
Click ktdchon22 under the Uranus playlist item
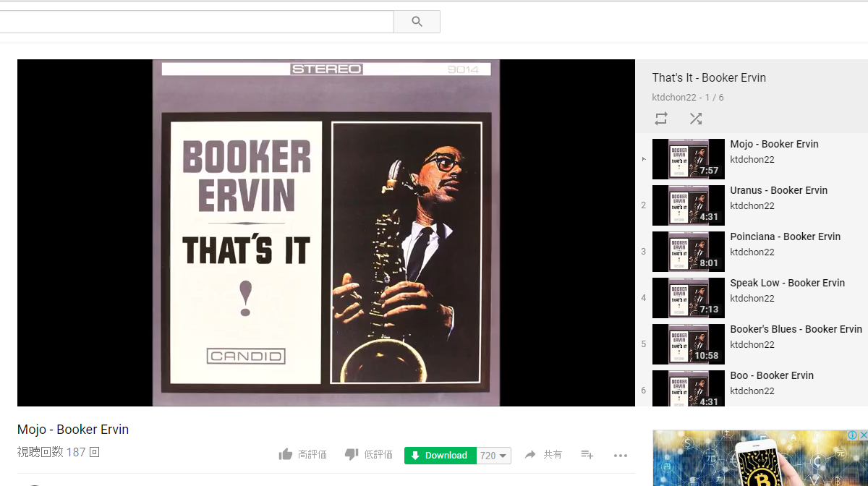[x=752, y=205]
